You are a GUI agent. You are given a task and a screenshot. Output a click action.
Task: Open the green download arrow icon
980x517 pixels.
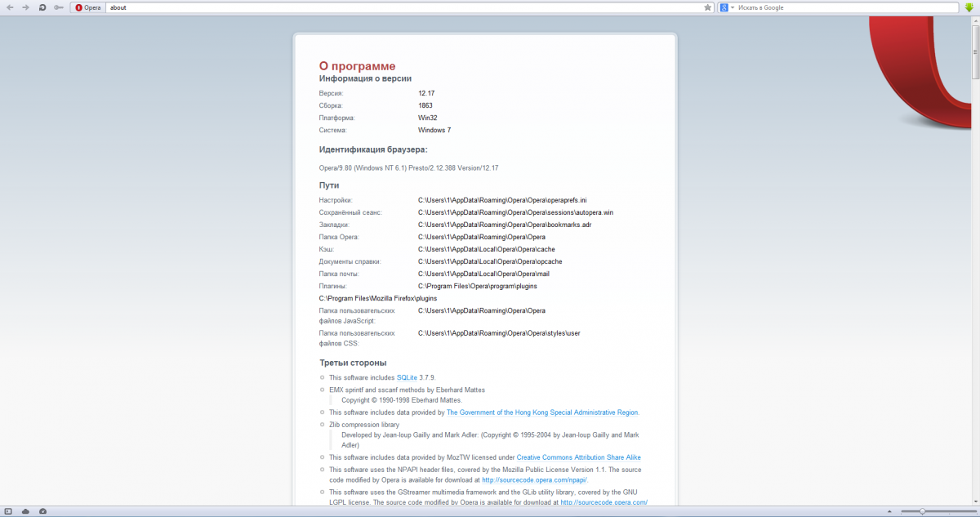pyautogui.click(x=969, y=7)
